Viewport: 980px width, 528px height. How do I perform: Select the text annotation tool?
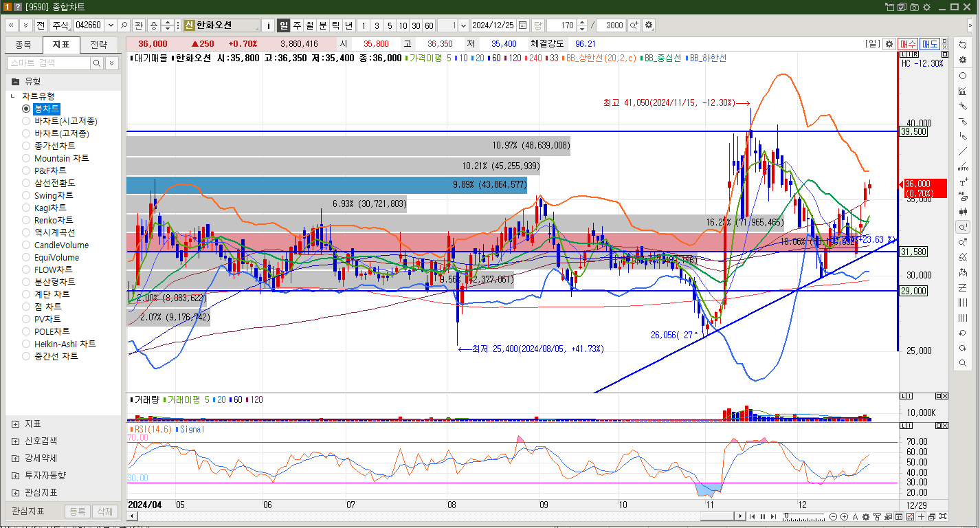pos(962,182)
